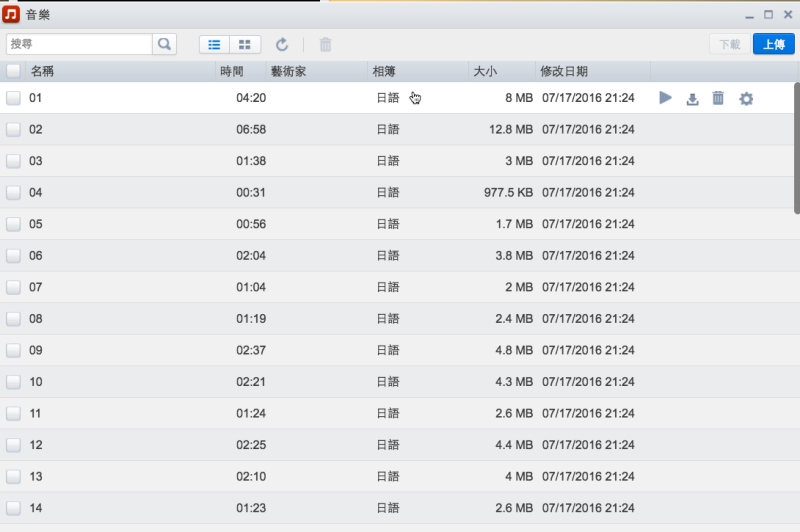Focus the 搜尋 search input field
Image resolution: width=800 pixels, height=532 pixels.
coord(79,44)
